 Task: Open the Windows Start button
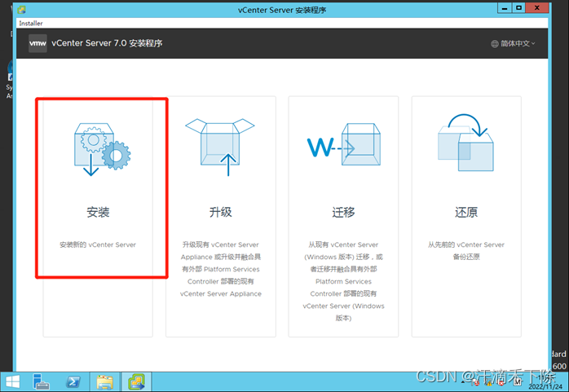(13, 382)
